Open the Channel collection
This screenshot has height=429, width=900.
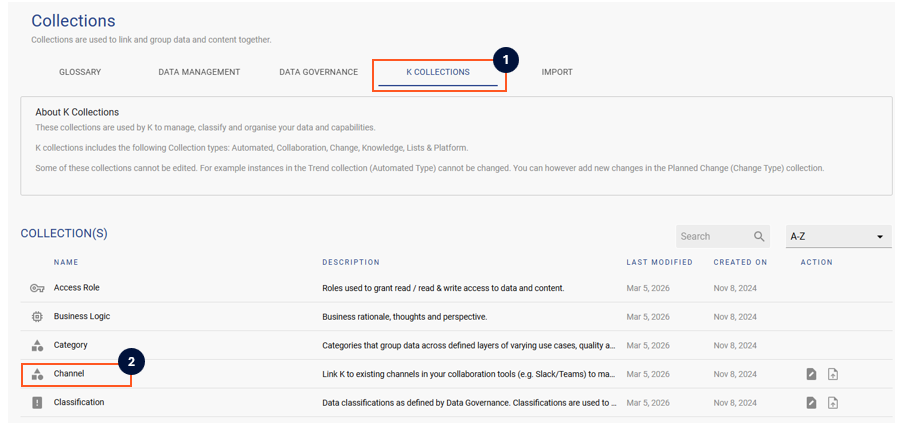click(x=69, y=374)
